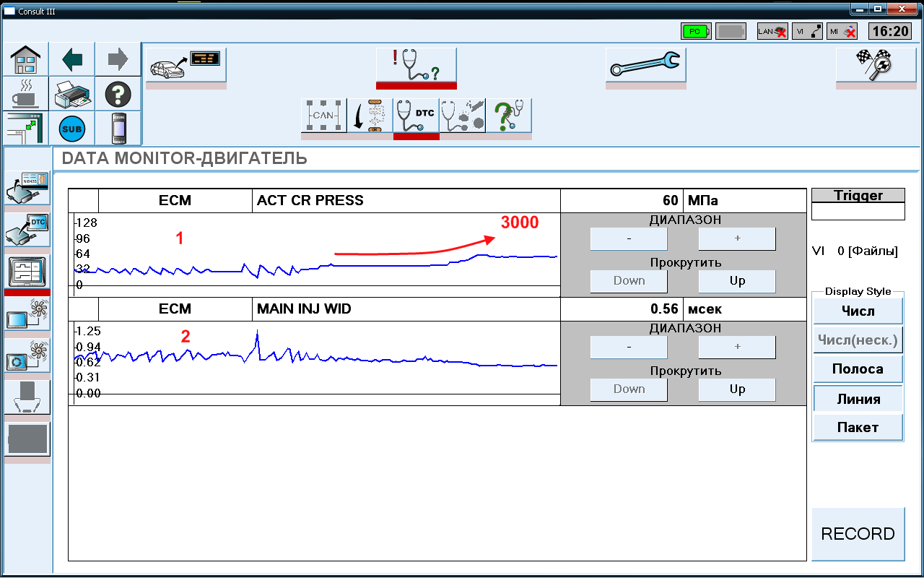This screenshot has height=578, width=924.
Task: Switch display style to Числ
Action: tap(858, 311)
